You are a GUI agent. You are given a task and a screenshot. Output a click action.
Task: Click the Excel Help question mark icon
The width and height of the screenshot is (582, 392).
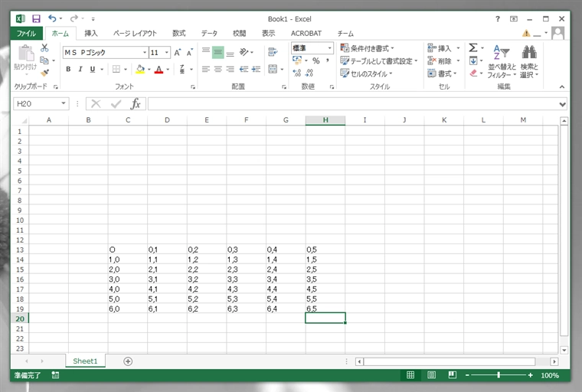point(497,18)
